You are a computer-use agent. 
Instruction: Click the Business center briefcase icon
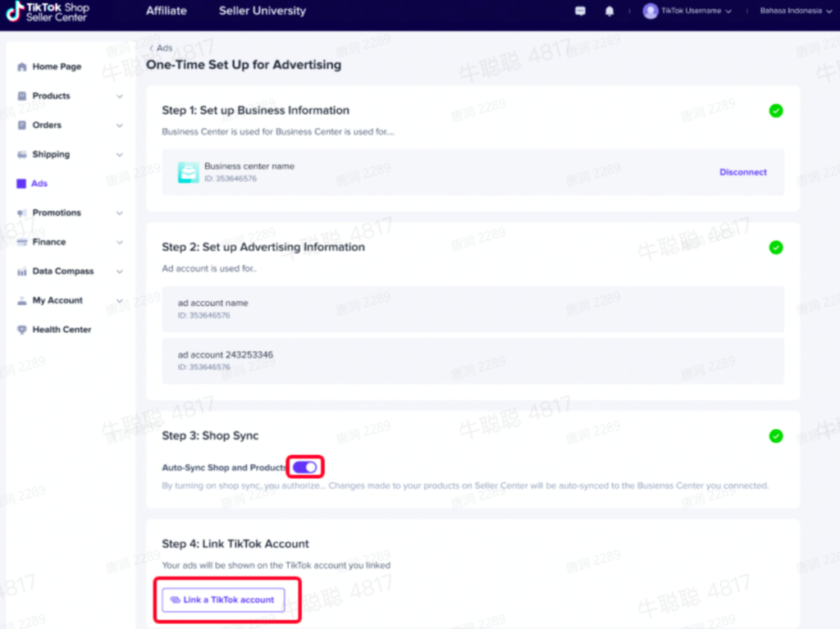pos(188,172)
